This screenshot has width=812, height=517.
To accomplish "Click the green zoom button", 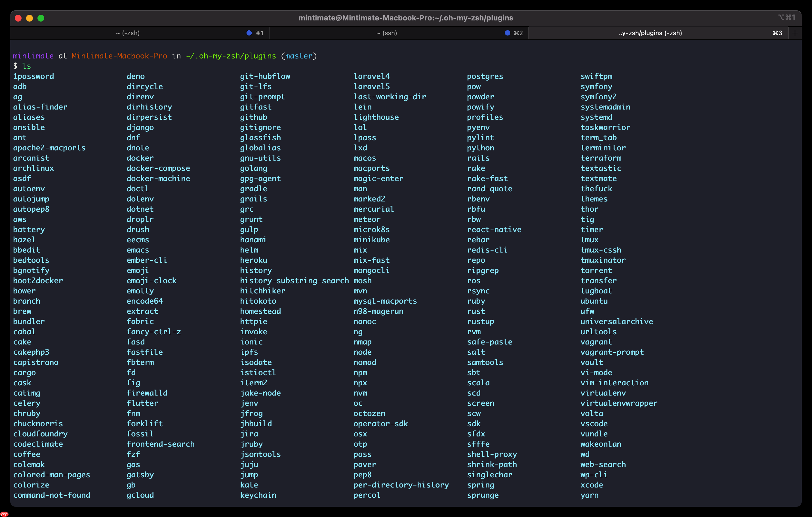I will click(x=41, y=18).
